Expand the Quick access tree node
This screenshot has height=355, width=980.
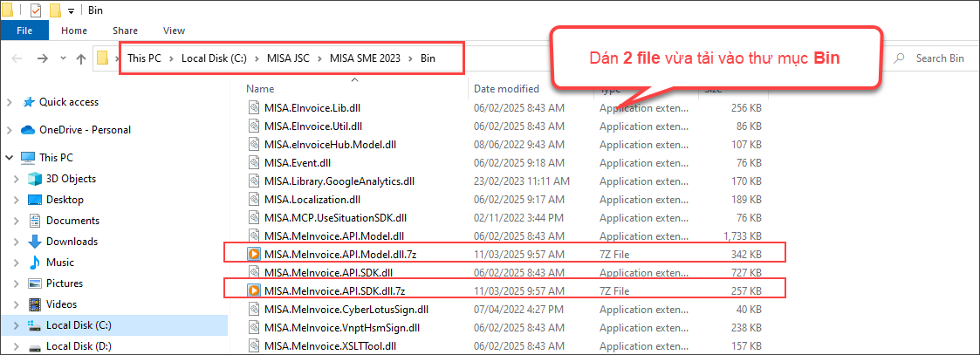tap(10, 102)
